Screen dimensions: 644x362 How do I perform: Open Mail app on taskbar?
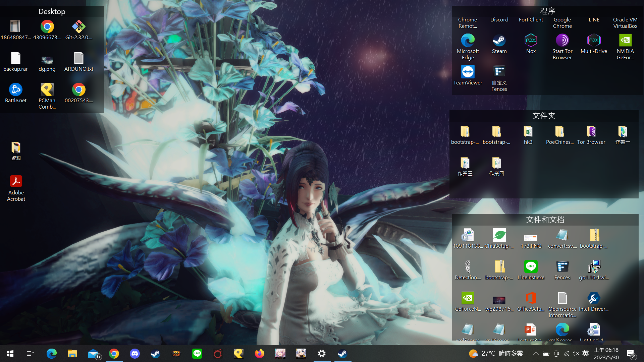pyautogui.click(x=93, y=354)
